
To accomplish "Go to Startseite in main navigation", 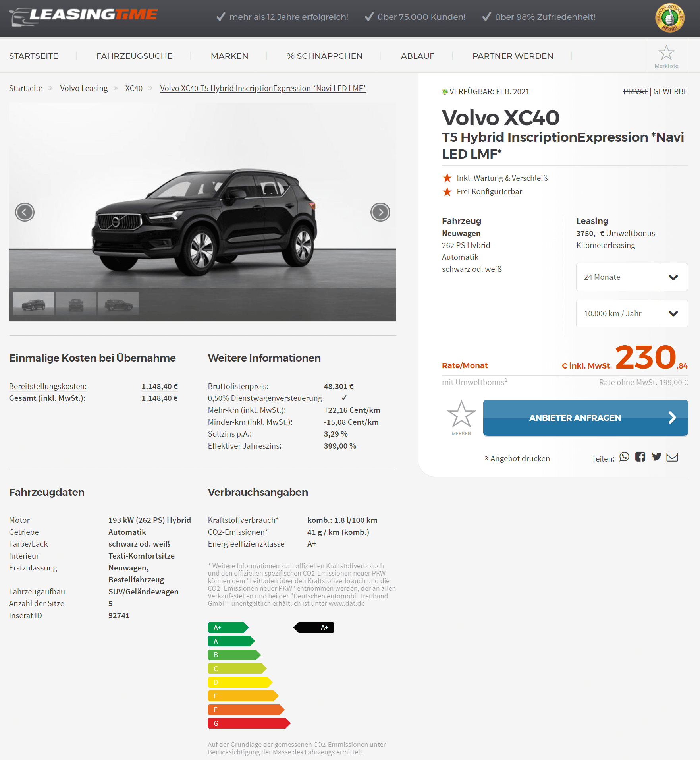I will pos(34,56).
